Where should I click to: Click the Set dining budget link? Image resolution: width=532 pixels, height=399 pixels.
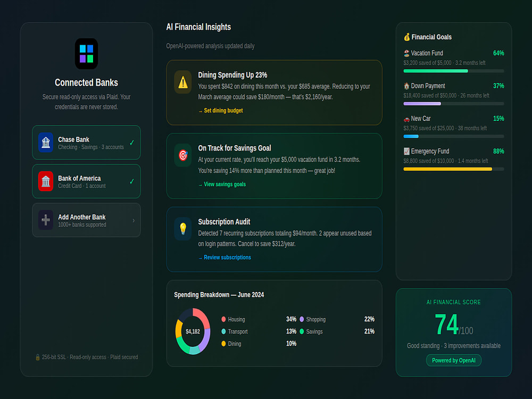tap(221, 111)
